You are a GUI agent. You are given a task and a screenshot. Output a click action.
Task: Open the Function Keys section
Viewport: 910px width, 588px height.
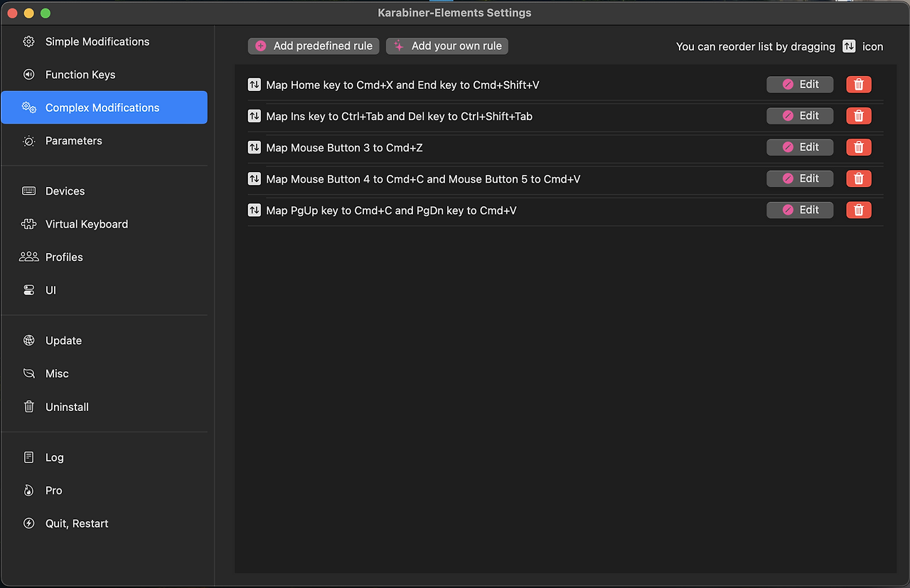(105, 75)
